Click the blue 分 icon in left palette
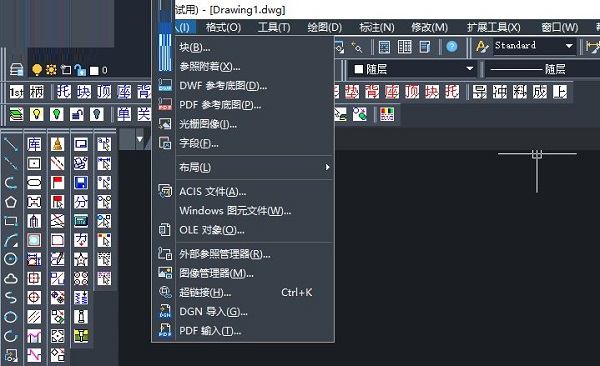Image resolution: width=600 pixels, height=366 pixels. pyautogui.click(x=81, y=202)
